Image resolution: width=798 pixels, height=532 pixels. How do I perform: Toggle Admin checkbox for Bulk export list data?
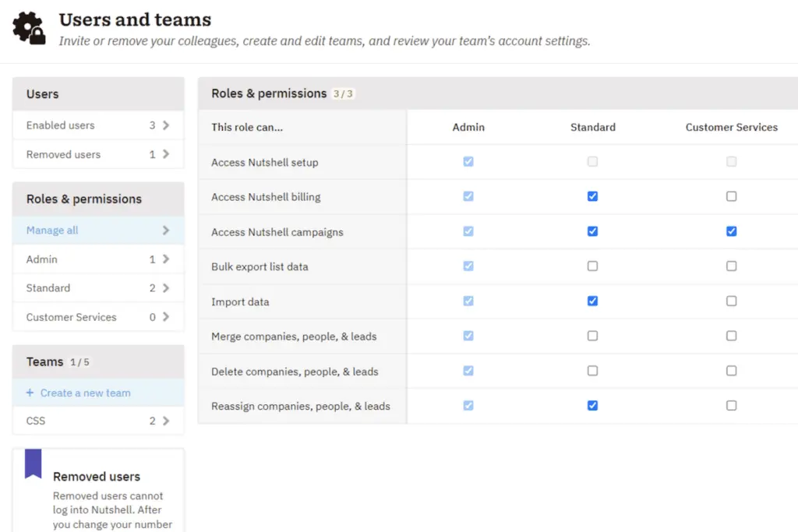468,266
